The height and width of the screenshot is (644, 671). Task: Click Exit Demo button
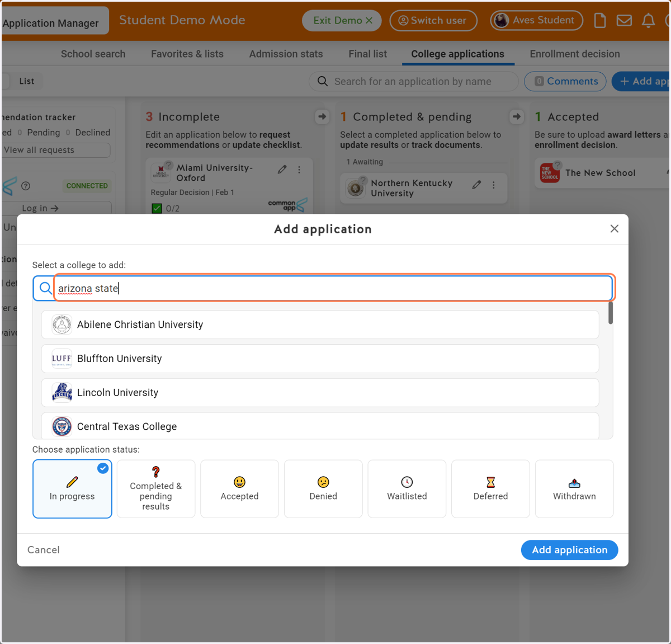click(342, 21)
